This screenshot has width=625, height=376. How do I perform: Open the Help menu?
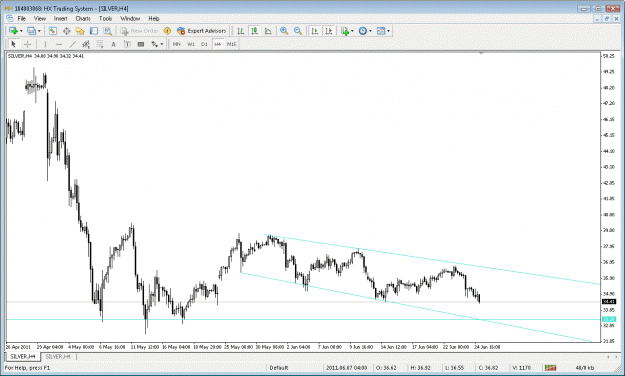pos(154,18)
